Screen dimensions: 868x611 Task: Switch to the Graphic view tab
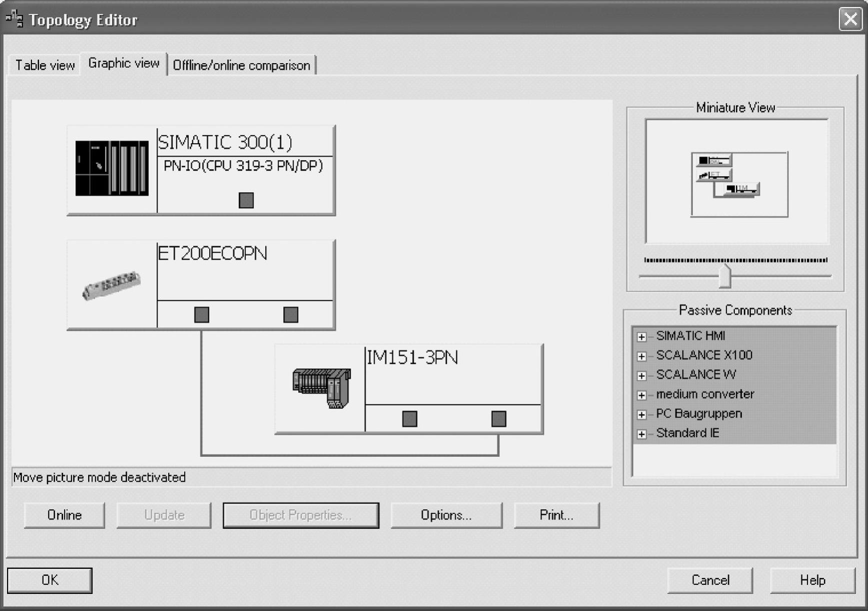pyautogui.click(x=124, y=64)
